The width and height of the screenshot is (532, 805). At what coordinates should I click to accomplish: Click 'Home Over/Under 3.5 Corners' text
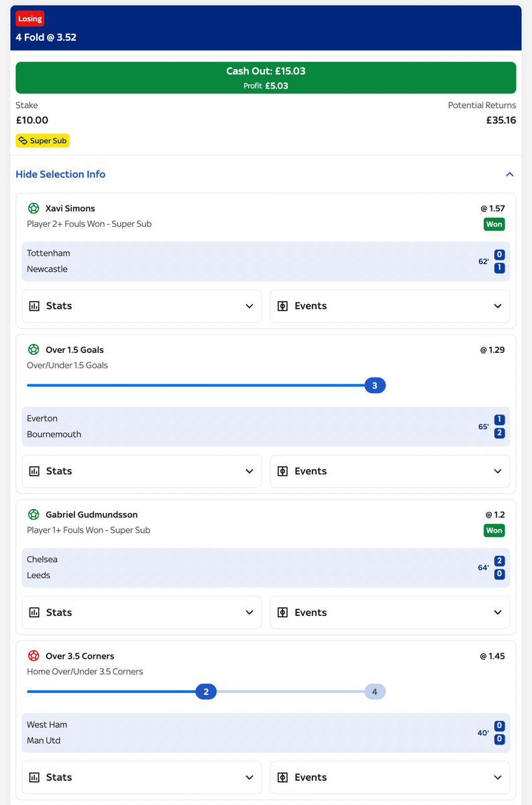[x=85, y=672]
